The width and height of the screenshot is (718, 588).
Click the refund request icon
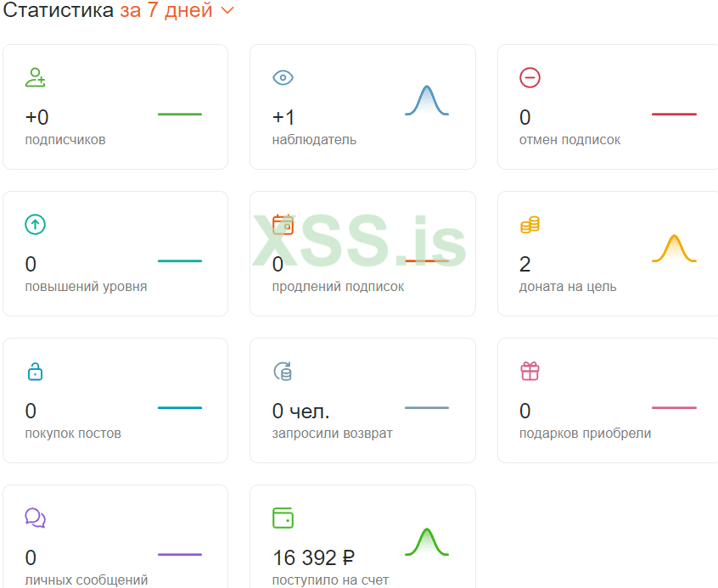(283, 372)
